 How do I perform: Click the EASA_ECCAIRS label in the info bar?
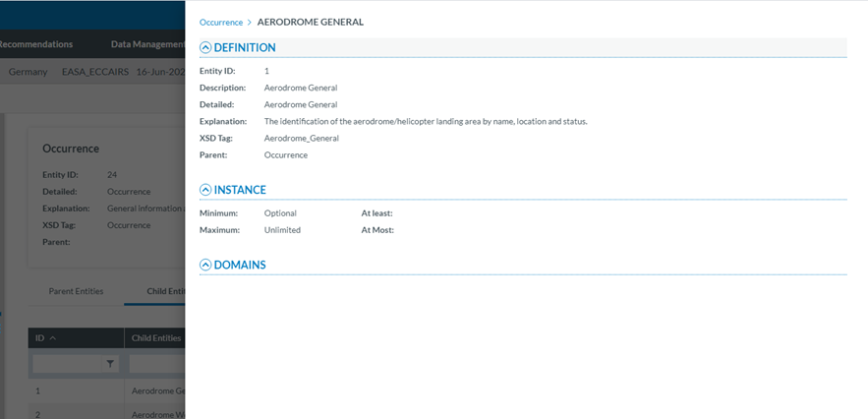92,72
